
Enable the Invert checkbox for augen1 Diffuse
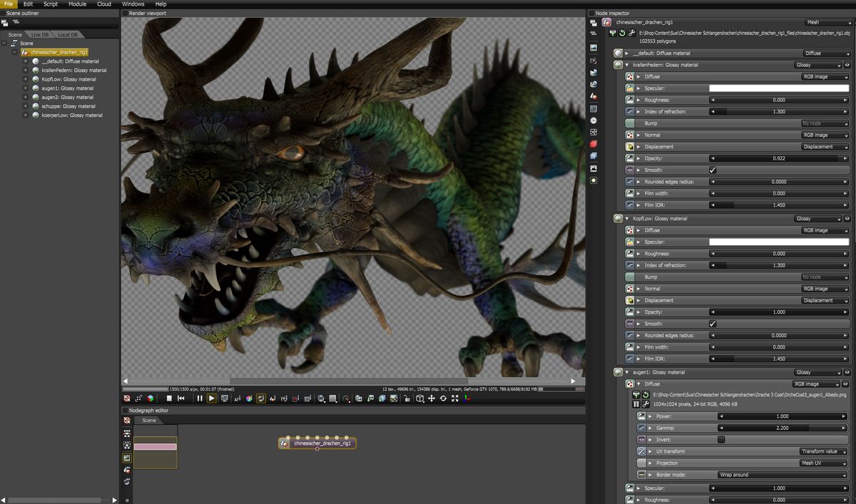point(721,440)
